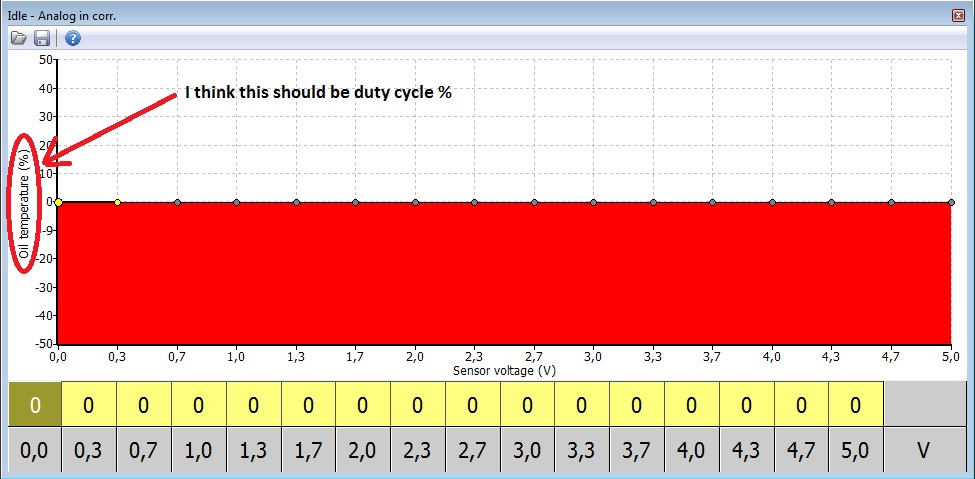Image resolution: width=975 pixels, height=479 pixels.
Task: Click the open file folder icon
Action: [x=18, y=38]
